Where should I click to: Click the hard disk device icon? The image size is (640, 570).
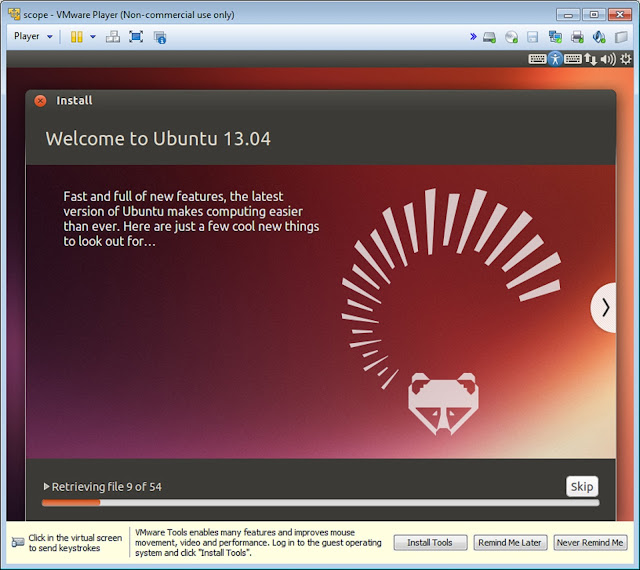pyautogui.click(x=489, y=37)
